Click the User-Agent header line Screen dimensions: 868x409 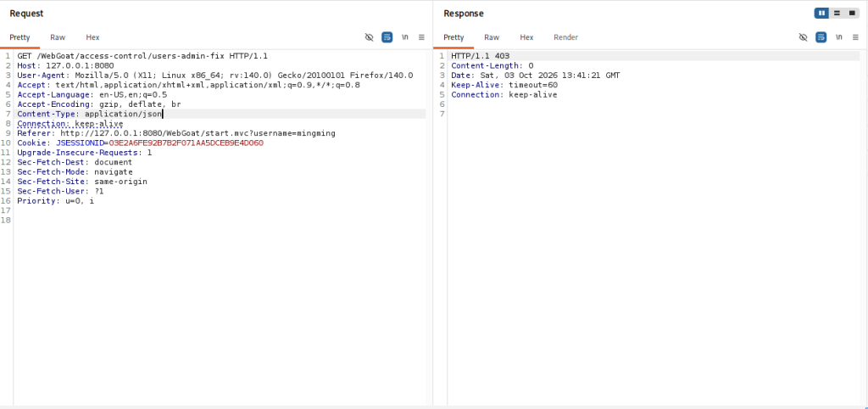pos(214,76)
